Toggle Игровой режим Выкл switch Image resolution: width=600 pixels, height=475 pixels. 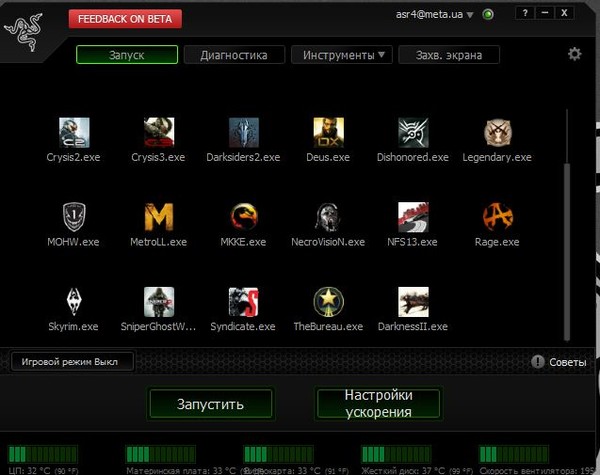coord(72,362)
